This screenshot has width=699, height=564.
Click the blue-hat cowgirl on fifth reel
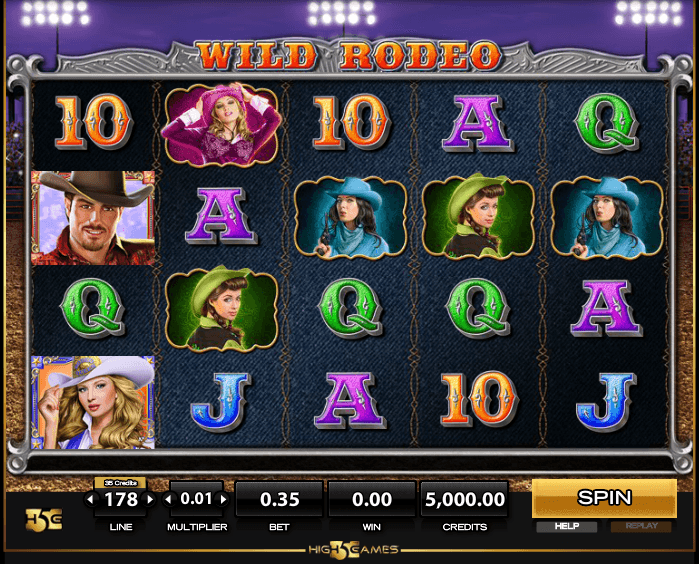(607, 217)
